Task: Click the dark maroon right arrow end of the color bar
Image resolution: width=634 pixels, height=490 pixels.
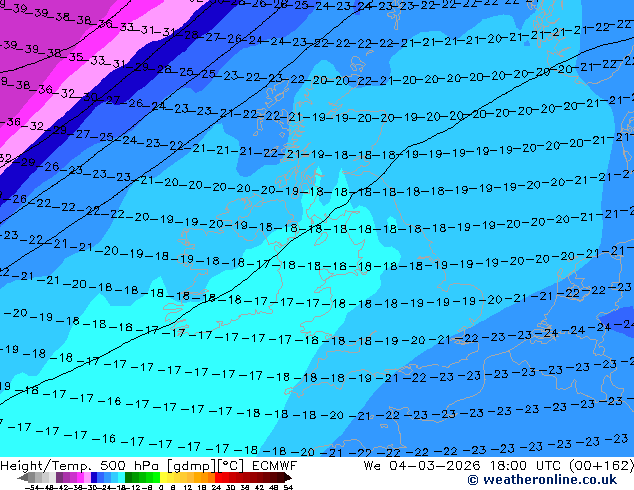Action: [288, 478]
